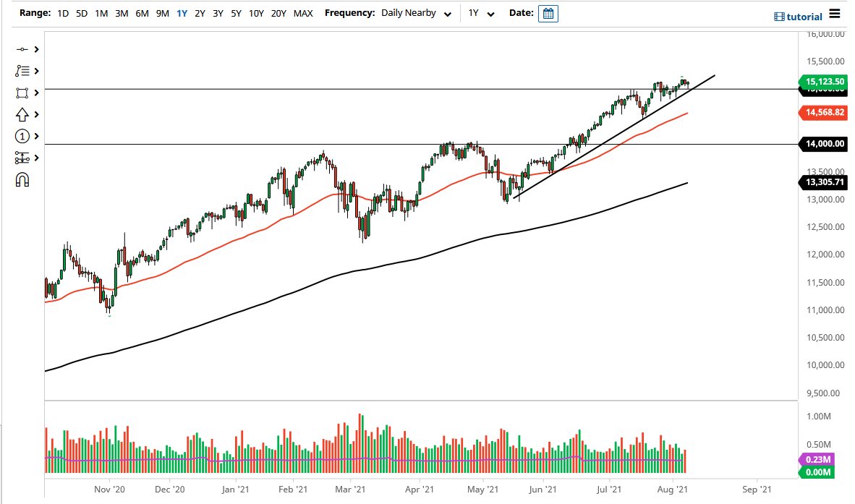This screenshot has height=504, width=855.
Task: Select the arrow annotation tool
Action: click(22, 114)
